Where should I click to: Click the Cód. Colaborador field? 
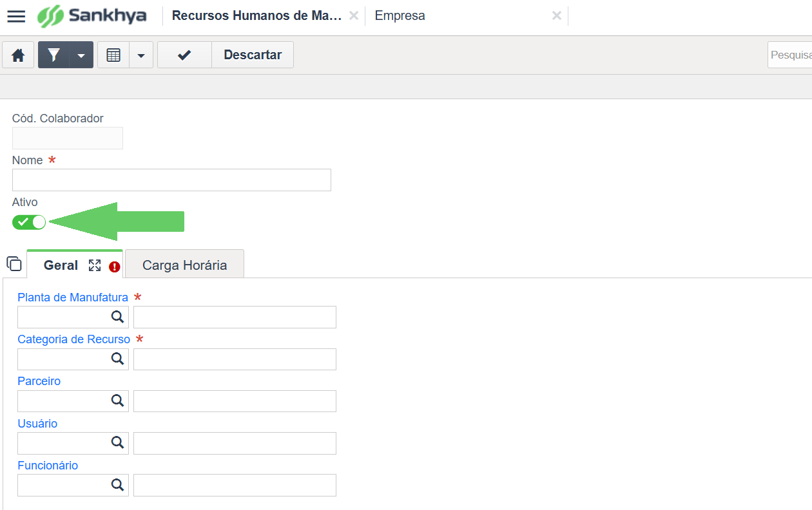68,138
